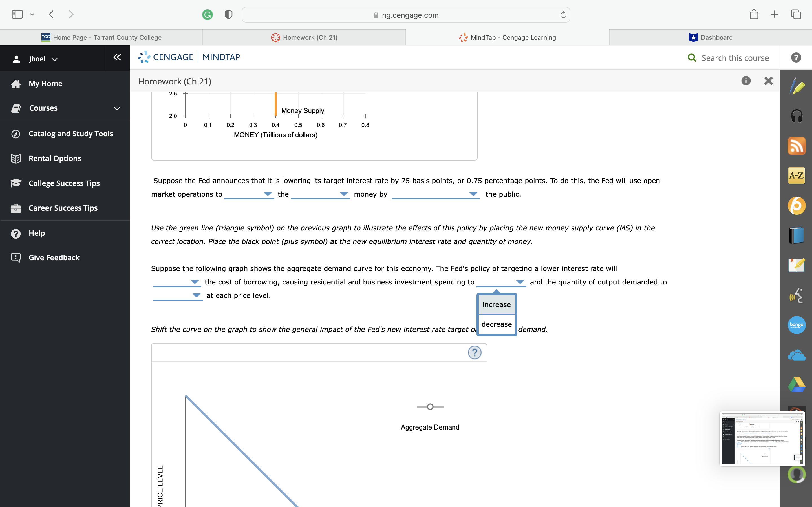This screenshot has width=812, height=507.
Task: Open the orange RSS feed app
Action: tap(796, 146)
